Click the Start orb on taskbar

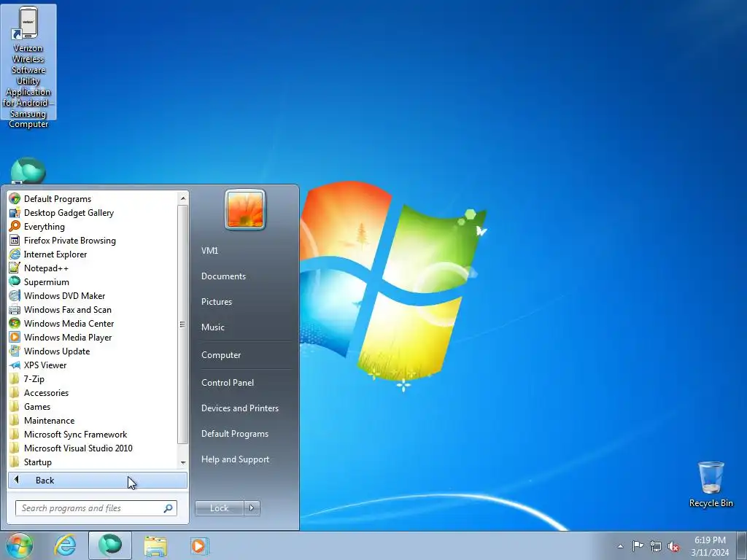20,545
